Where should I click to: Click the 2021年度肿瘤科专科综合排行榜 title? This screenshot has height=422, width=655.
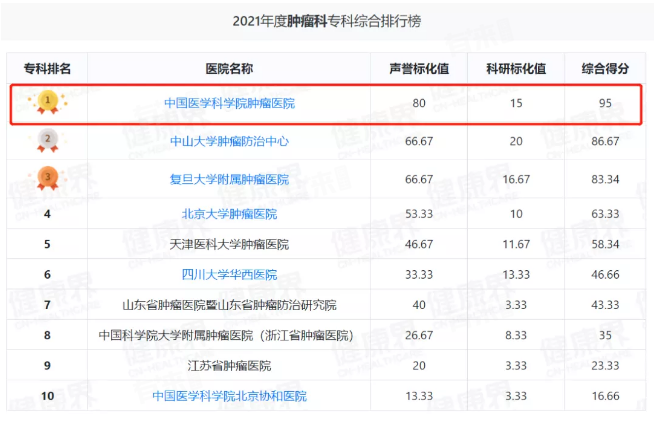click(x=326, y=20)
